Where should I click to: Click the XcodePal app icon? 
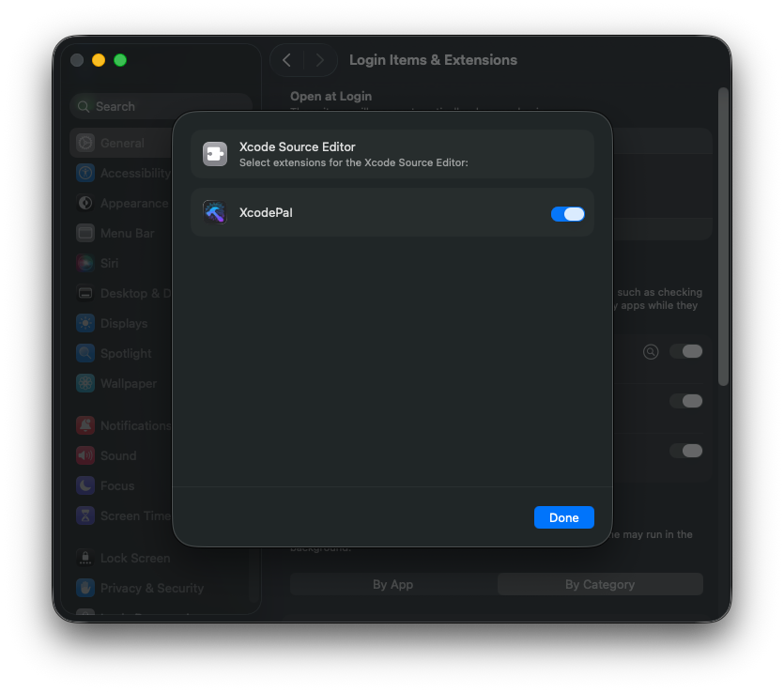[x=215, y=212]
